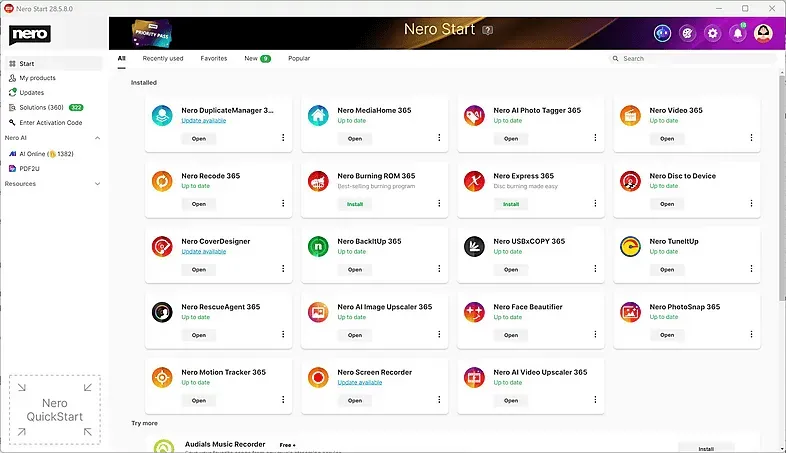Open more options for Nero Burning ROM 365
Image resolution: width=786 pixels, height=453 pixels.
point(439,203)
